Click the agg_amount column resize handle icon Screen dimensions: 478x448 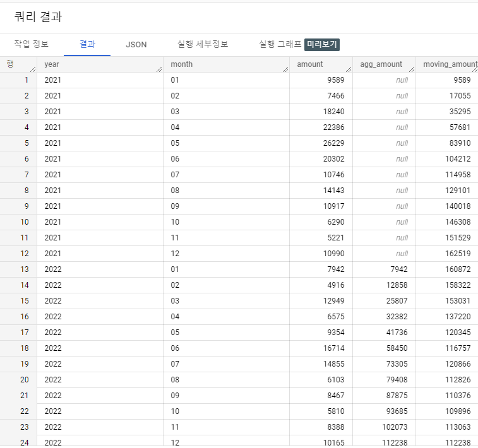coord(412,69)
